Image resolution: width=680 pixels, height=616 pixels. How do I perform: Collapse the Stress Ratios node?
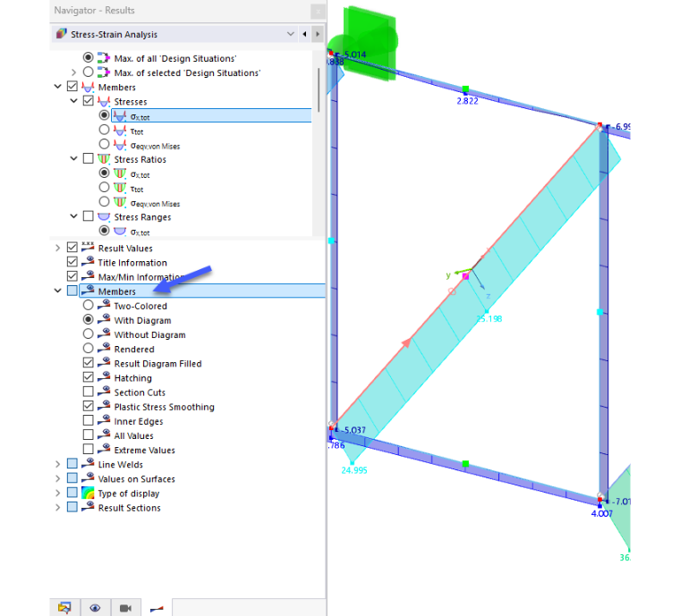[73, 158]
